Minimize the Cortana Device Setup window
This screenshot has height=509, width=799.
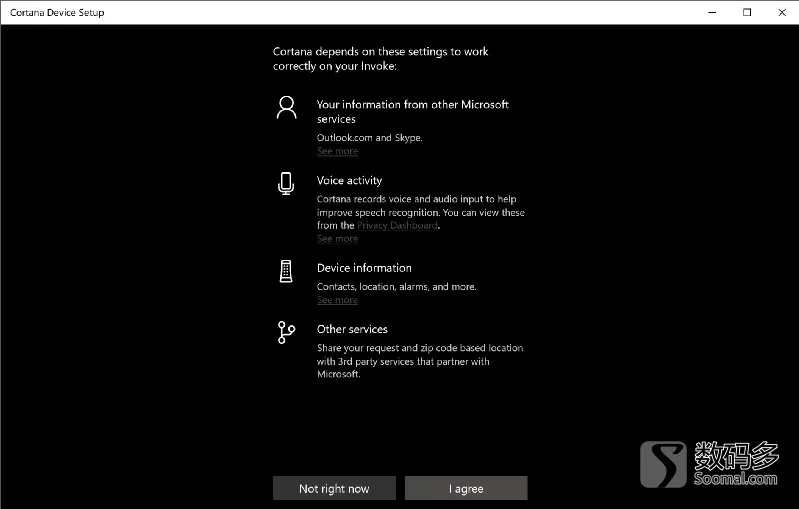712,12
